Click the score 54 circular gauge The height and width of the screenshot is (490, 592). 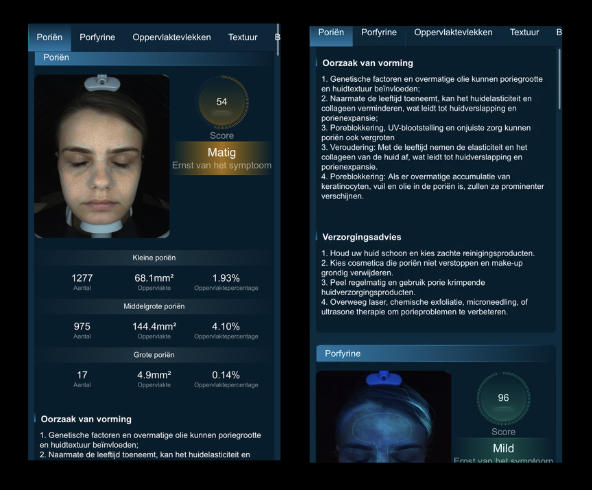pos(222,102)
